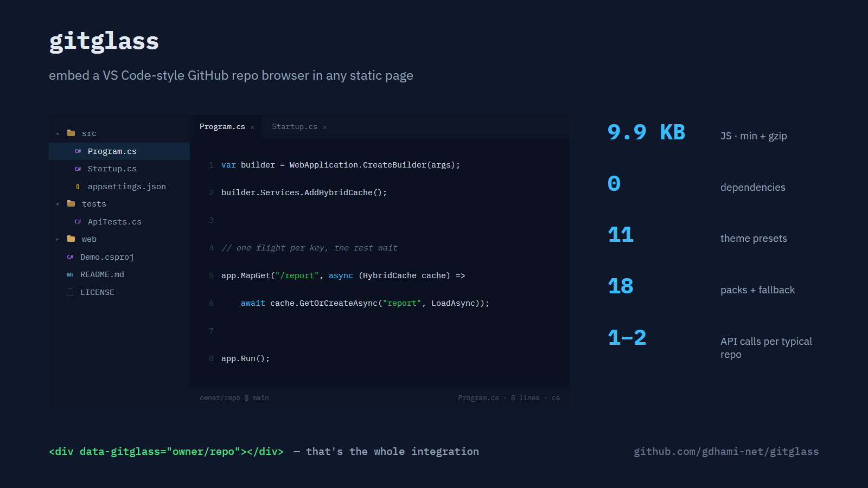Click the 'API calls per typical repo' label
This screenshot has width=868, height=488.
pyautogui.click(x=766, y=348)
